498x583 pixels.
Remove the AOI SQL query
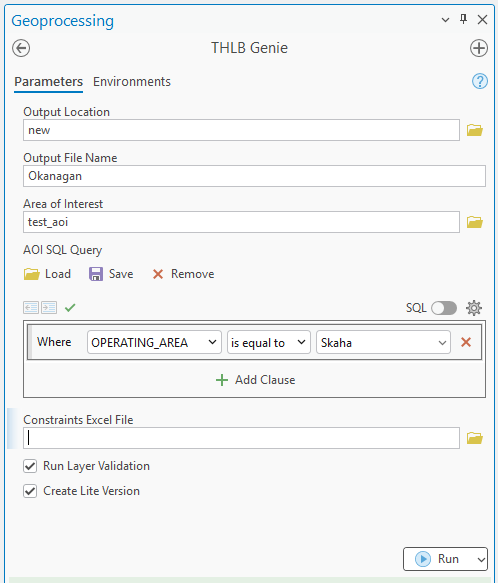coord(183,274)
